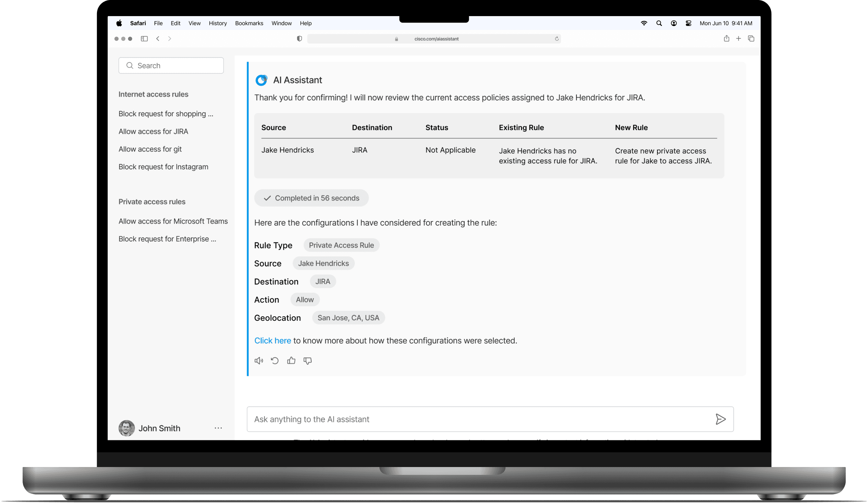
Task: Open macOS Control Center icon
Action: (x=688, y=23)
